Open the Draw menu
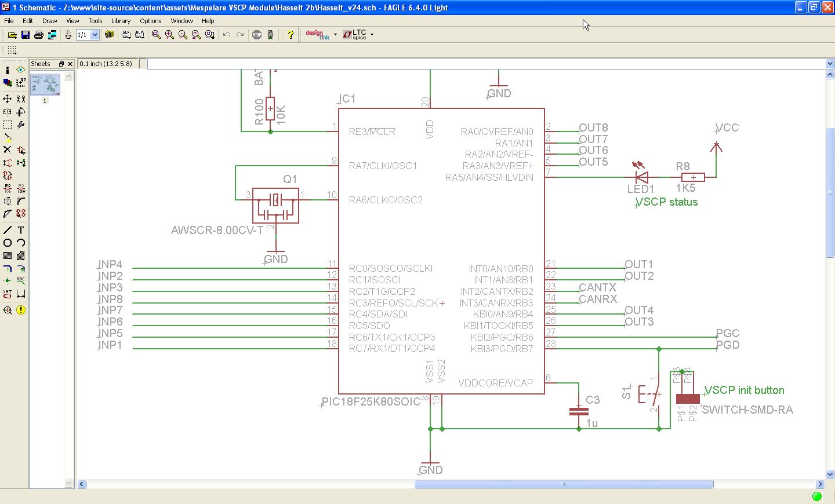This screenshot has height=504, width=835. click(x=49, y=21)
